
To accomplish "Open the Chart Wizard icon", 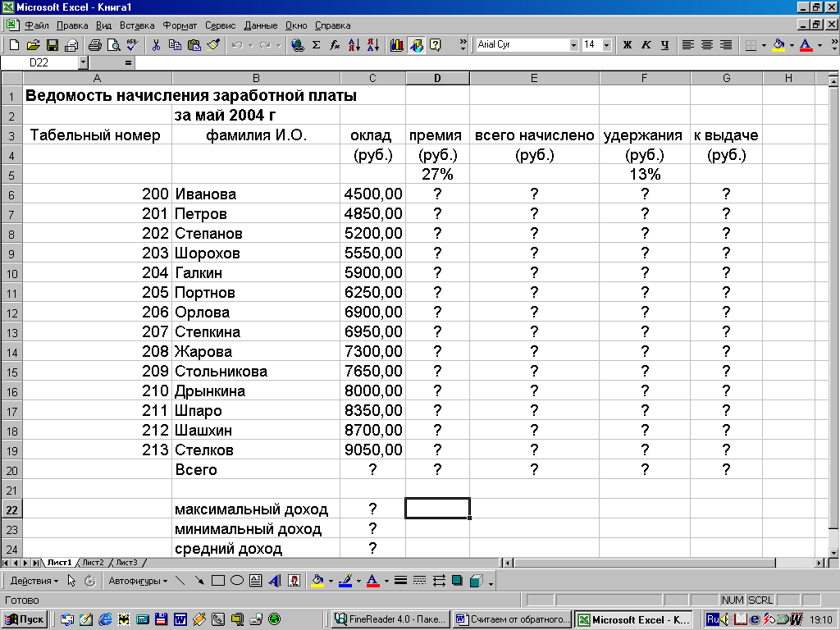I will pos(397,45).
